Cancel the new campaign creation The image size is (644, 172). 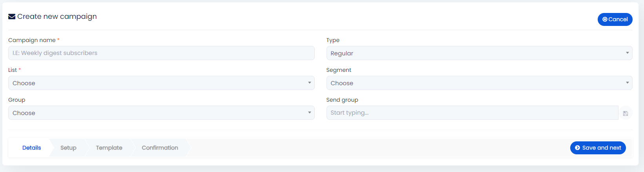pyautogui.click(x=615, y=19)
